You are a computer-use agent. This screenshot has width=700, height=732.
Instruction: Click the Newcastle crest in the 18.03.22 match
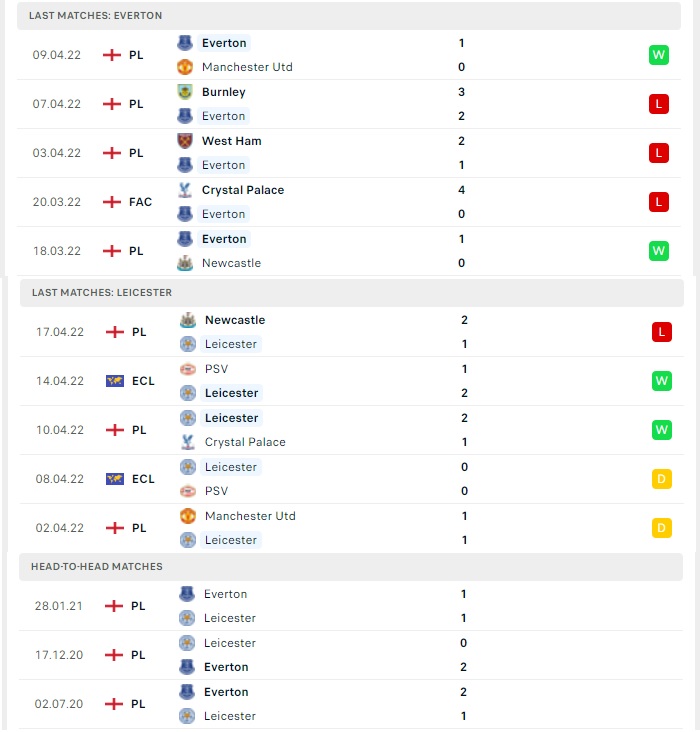185,263
